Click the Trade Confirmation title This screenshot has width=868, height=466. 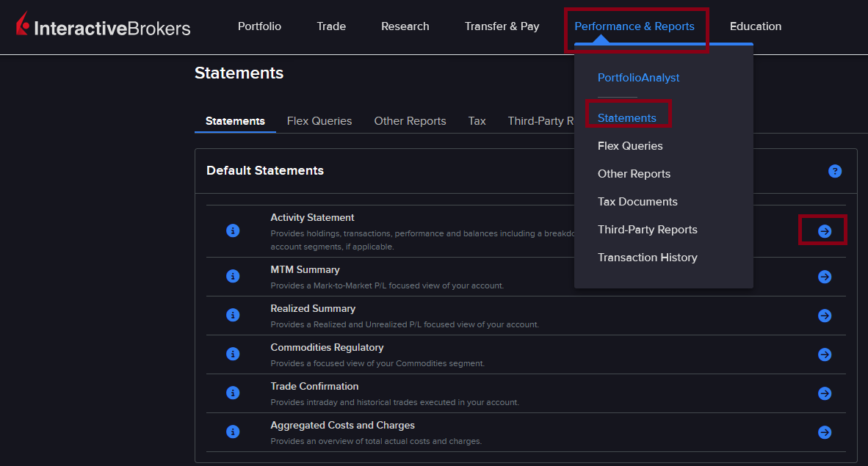pos(314,386)
